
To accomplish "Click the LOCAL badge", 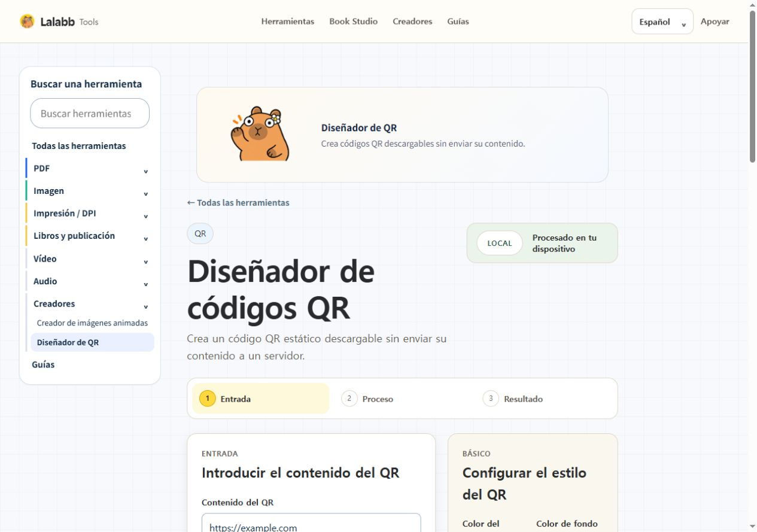I will [500, 243].
